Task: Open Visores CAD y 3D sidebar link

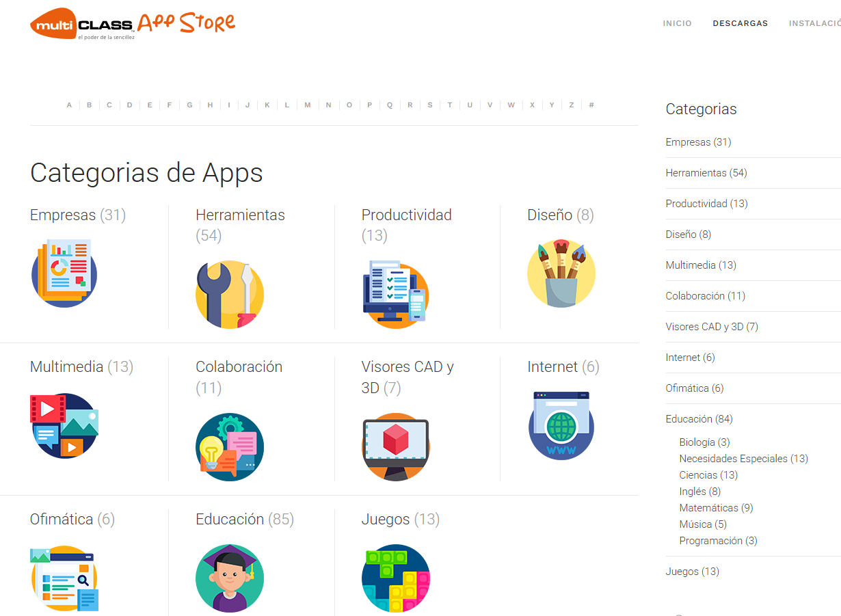Action: 712,327
